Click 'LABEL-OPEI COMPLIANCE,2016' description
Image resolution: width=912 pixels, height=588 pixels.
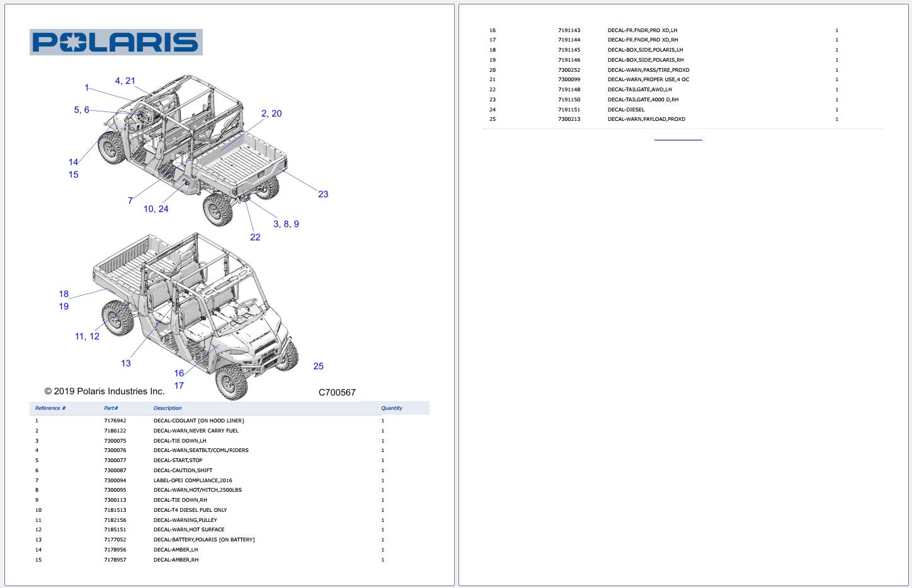coord(193,480)
